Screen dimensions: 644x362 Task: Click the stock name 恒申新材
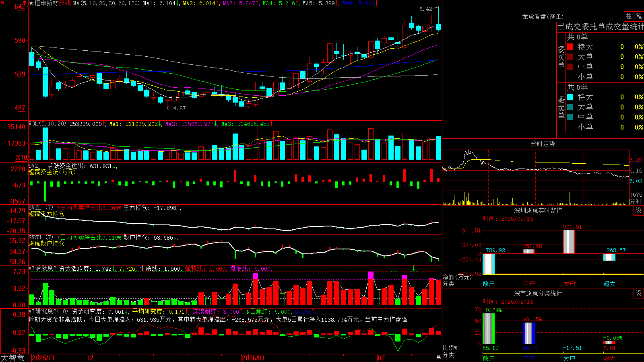46,3
